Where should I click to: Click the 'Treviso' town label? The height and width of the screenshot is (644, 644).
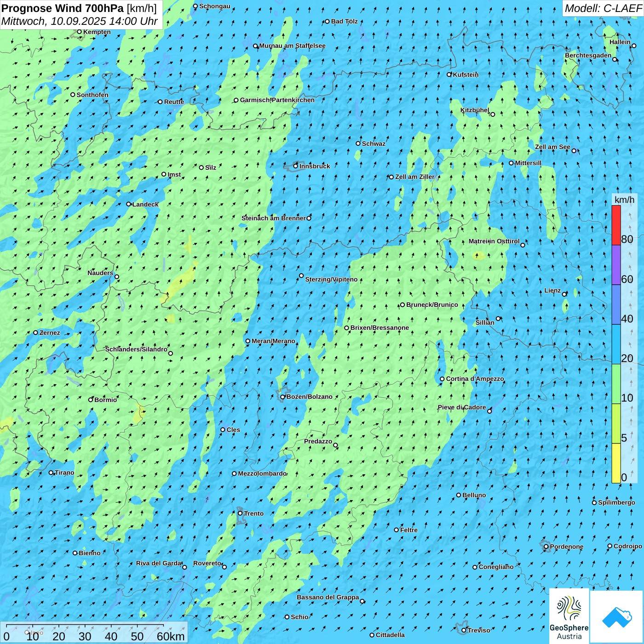click(479, 630)
